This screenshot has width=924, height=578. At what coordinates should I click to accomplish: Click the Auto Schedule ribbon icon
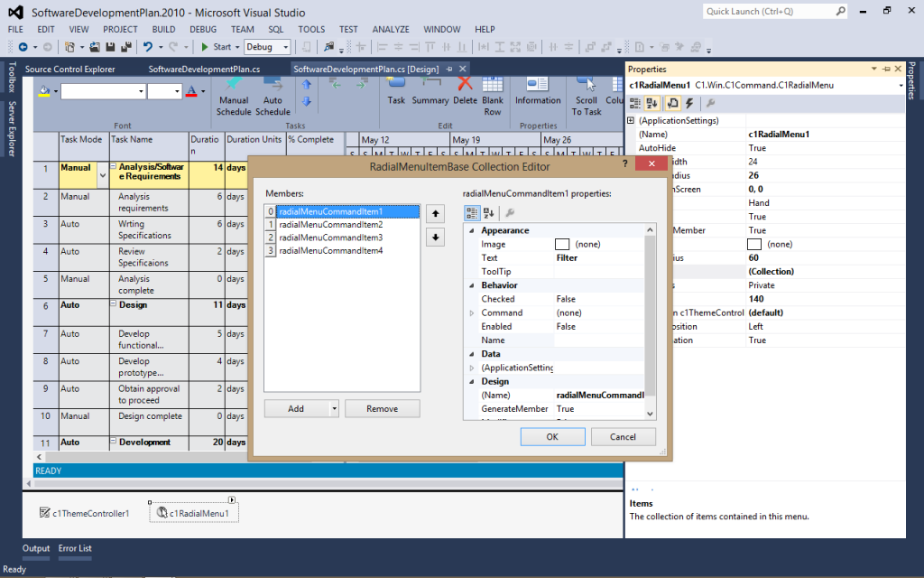pos(273,84)
